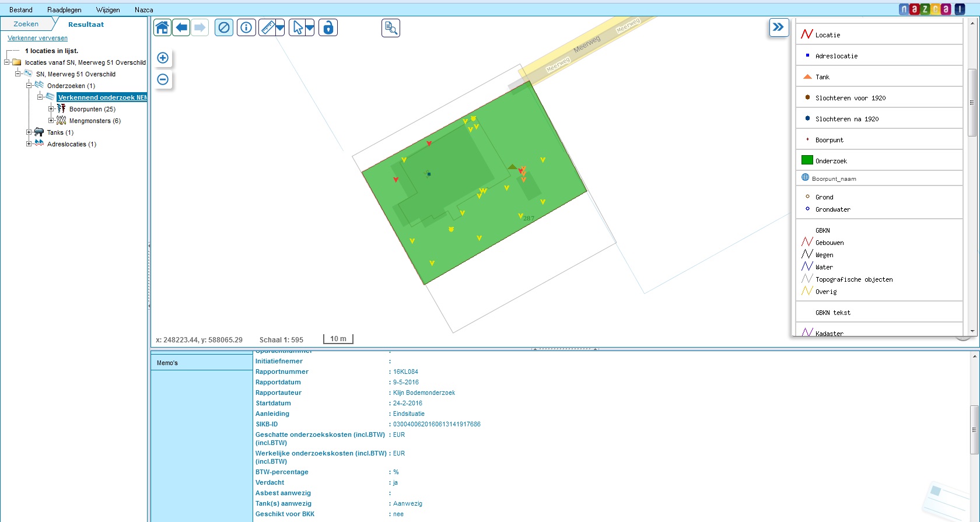Open the Nazca menu
Image resolution: width=980 pixels, height=522 pixels.
[x=143, y=10]
